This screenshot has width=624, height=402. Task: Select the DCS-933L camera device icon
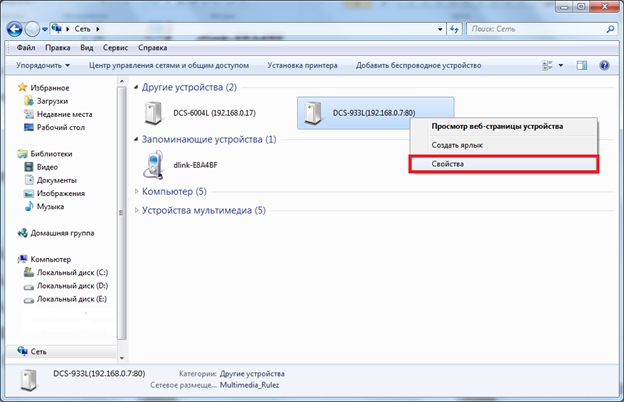pyautogui.click(x=315, y=113)
